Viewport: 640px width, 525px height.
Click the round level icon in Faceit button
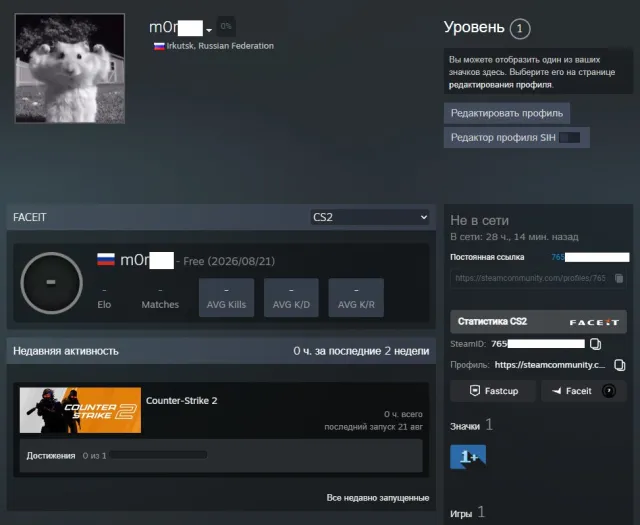[x=609, y=391]
